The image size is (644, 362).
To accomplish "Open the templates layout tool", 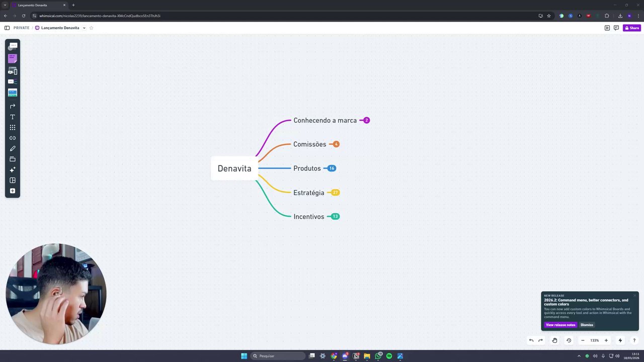I will tap(13, 180).
